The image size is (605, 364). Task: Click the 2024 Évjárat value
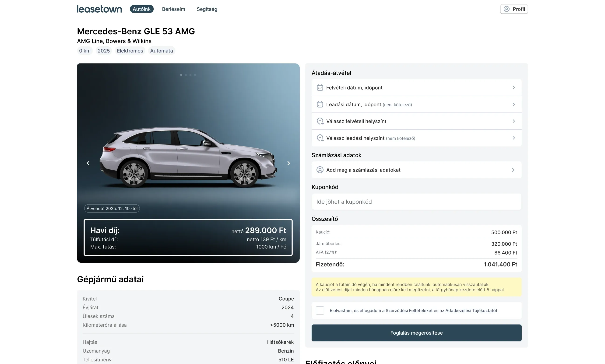pyautogui.click(x=288, y=308)
